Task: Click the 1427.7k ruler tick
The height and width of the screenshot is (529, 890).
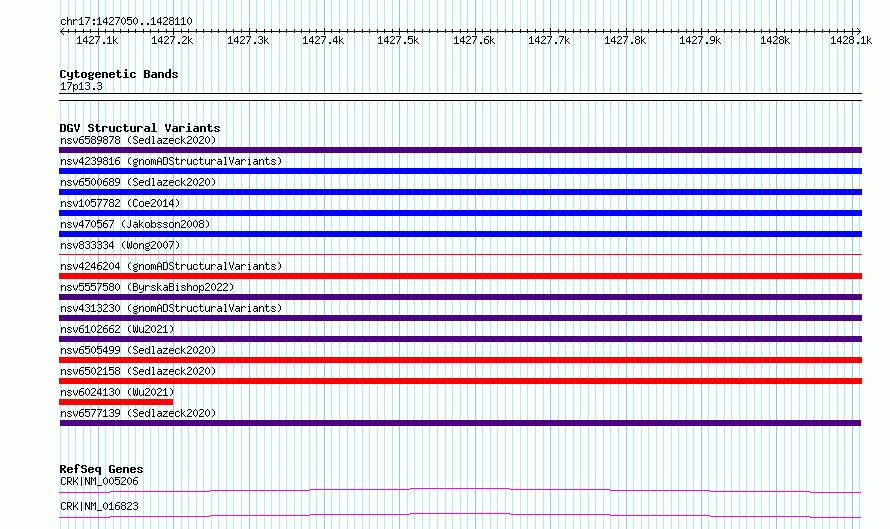Action: tap(549, 40)
